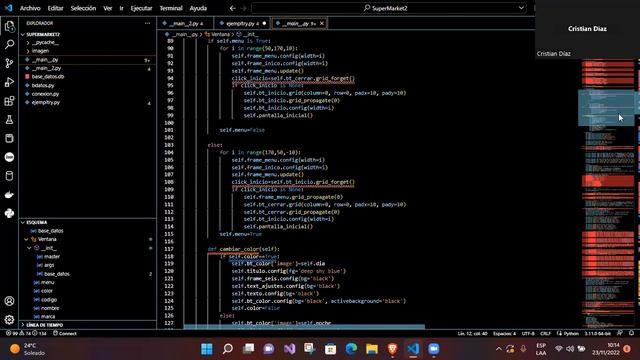640x360 pixels.
Task: Open the Ver menu
Action: (108, 8)
